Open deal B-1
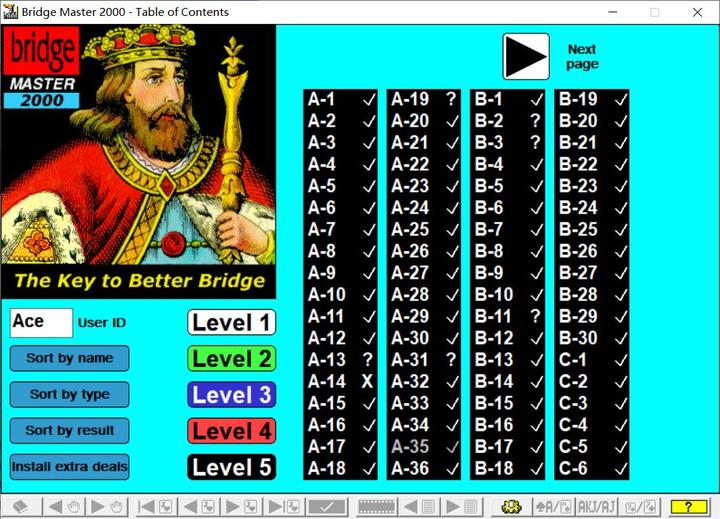This screenshot has width=720, height=519. click(507, 99)
